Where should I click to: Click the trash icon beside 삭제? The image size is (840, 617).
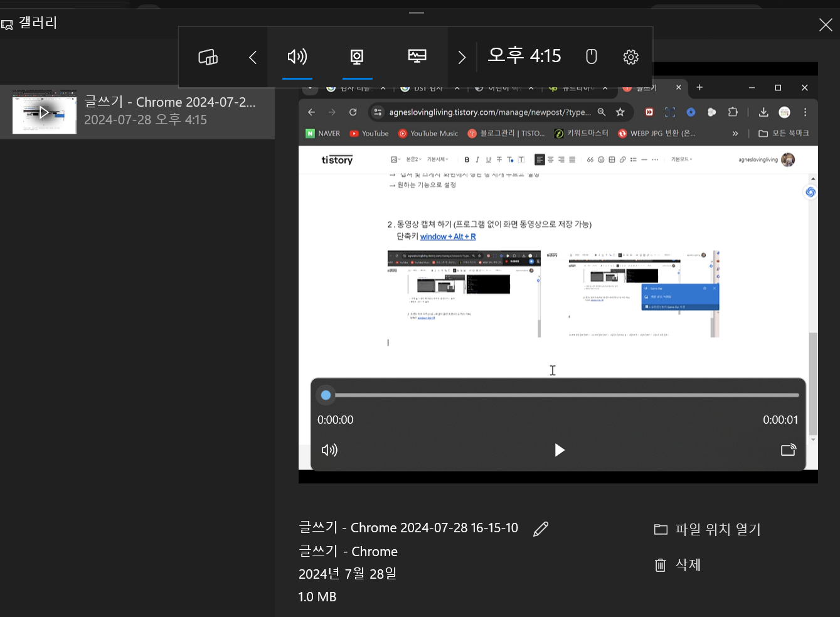pos(660,565)
